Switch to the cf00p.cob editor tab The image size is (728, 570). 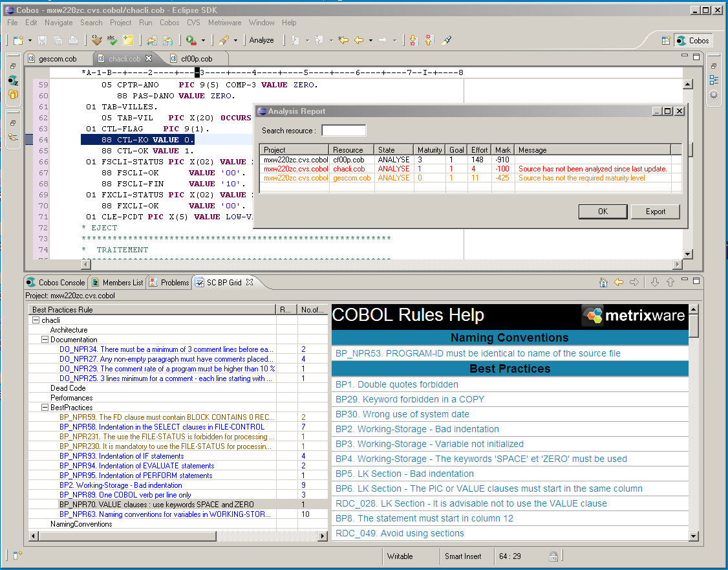click(x=197, y=58)
